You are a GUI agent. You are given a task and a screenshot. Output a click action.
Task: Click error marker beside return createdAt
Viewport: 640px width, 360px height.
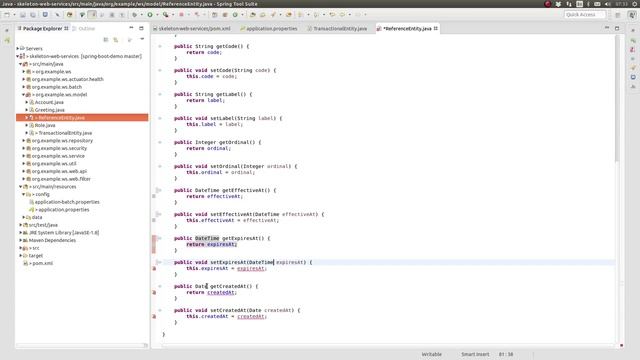tap(154, 293)
